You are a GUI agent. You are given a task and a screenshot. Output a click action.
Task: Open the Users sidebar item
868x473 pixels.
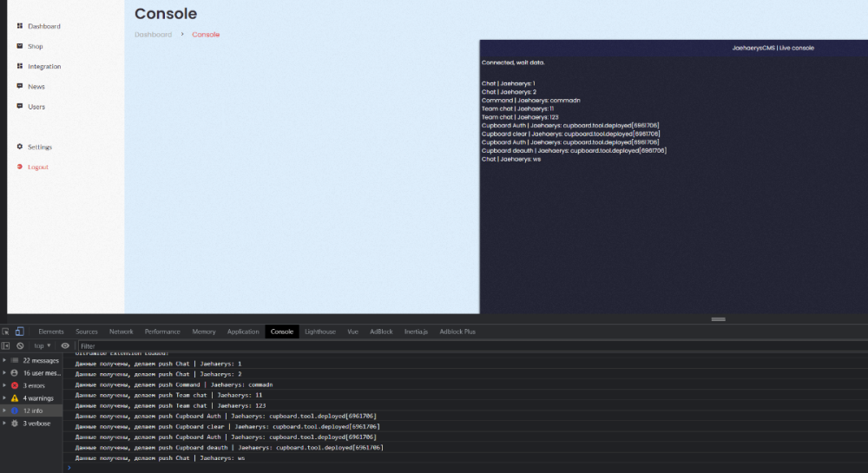point(36,107)
